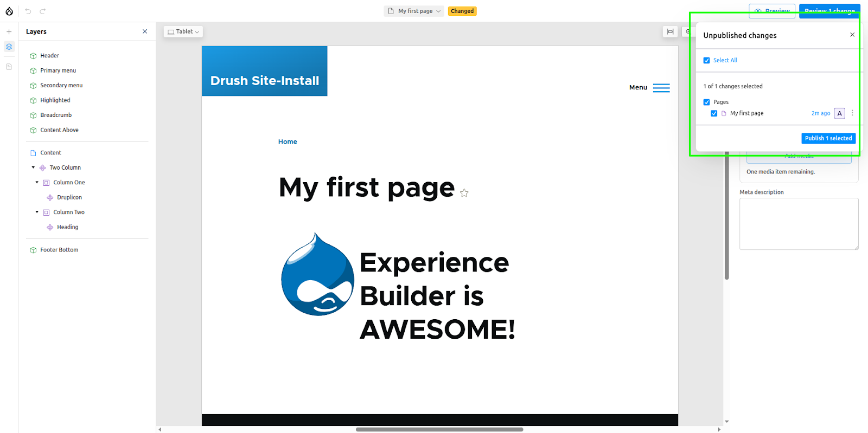
Task: Click the Select All label link
Action: (725, 60)
